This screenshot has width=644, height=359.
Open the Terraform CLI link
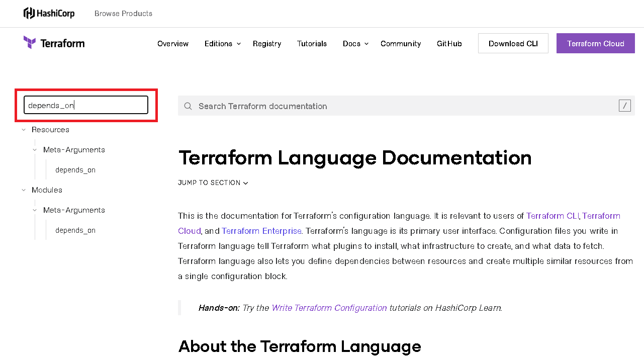point(553,216)
